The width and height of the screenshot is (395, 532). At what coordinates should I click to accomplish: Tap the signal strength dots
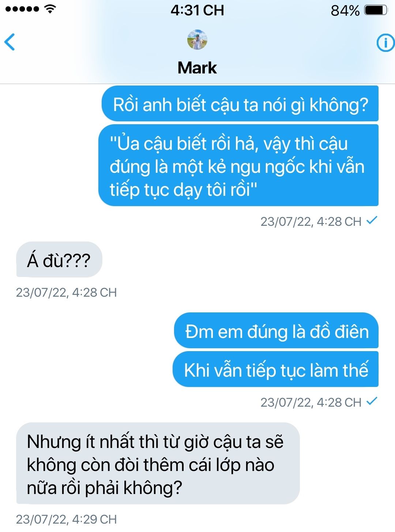(22, 9)
